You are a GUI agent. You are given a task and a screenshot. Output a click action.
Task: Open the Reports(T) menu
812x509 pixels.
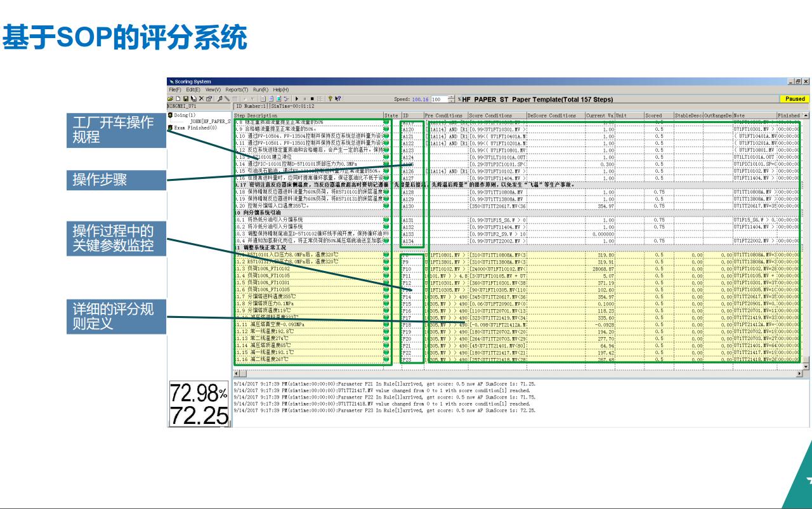point(236,89)
